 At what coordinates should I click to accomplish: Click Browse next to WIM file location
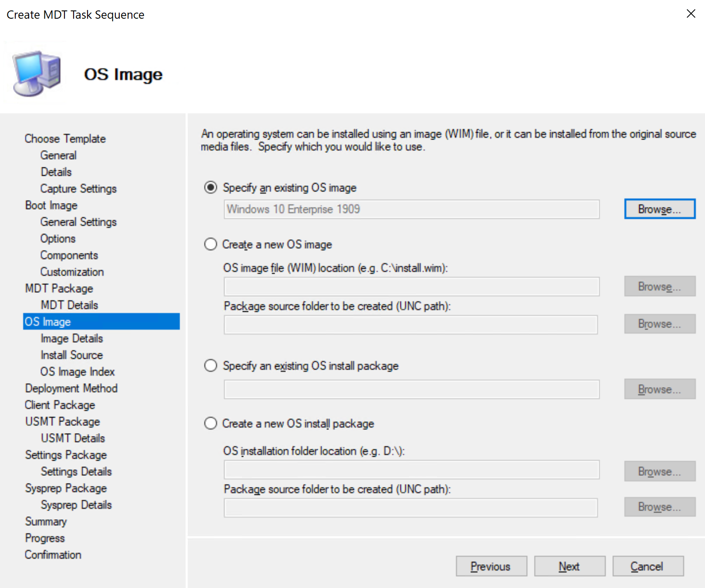pos(659,286)
